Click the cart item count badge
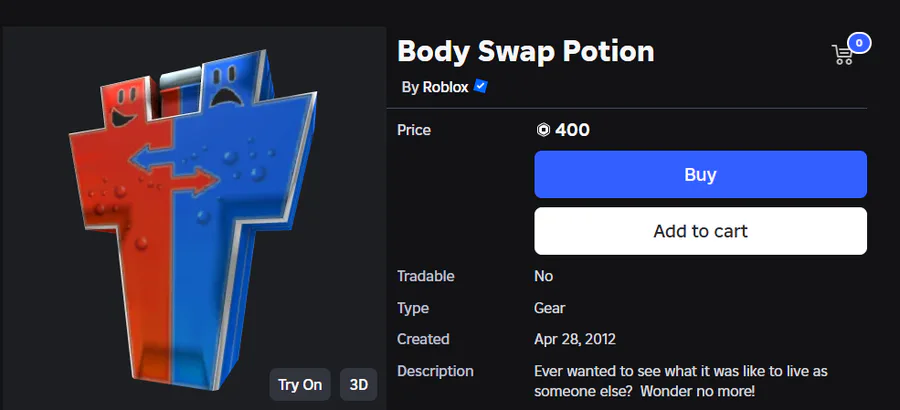 point(859,43)
